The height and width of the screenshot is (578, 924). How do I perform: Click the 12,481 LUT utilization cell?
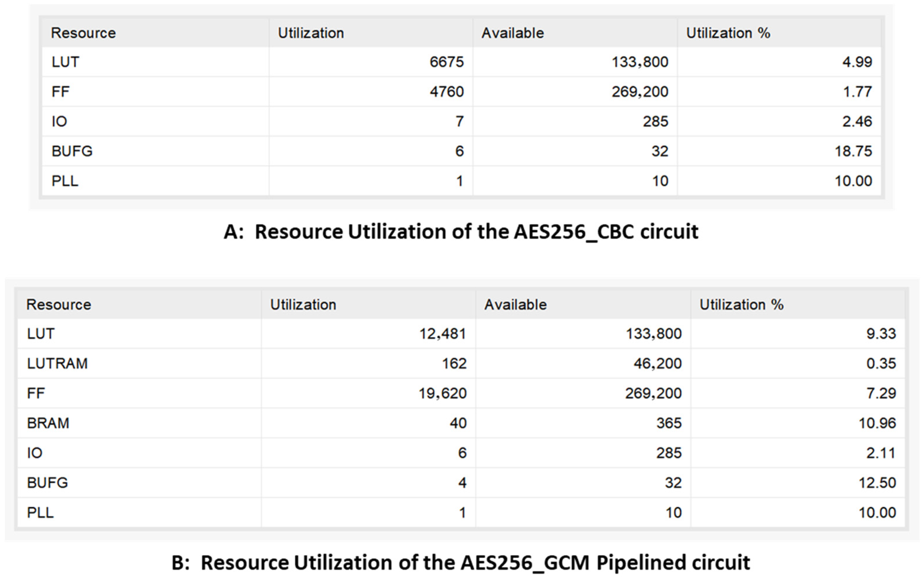click(x=443, y=334)
